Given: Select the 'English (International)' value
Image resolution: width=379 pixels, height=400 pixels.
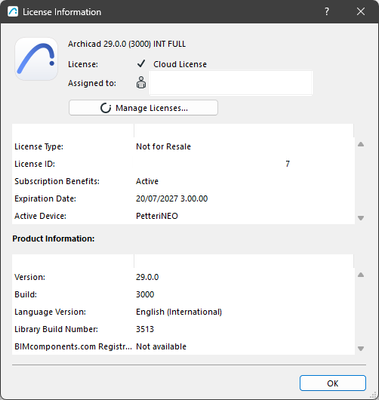Looking at the screenshot, I should (x=179, y=312).
